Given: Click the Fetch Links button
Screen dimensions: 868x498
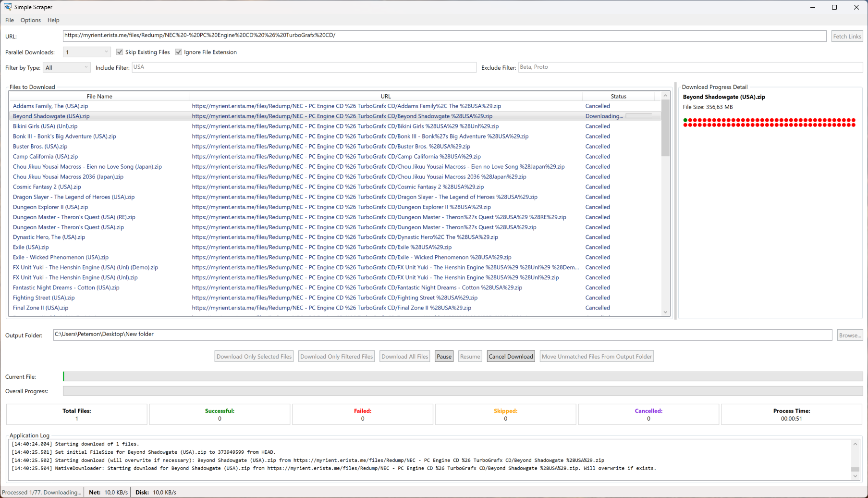Looking at the screenshot, I should coord(847,37).
